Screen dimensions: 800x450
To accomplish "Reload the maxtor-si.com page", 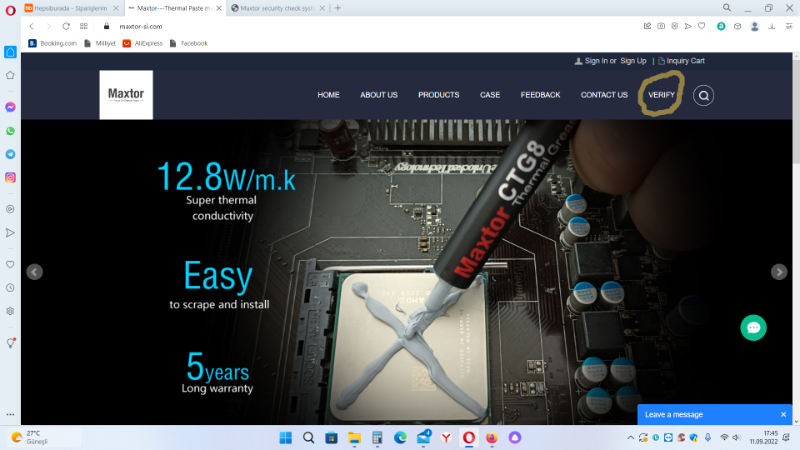I will (x=66, y=26).
